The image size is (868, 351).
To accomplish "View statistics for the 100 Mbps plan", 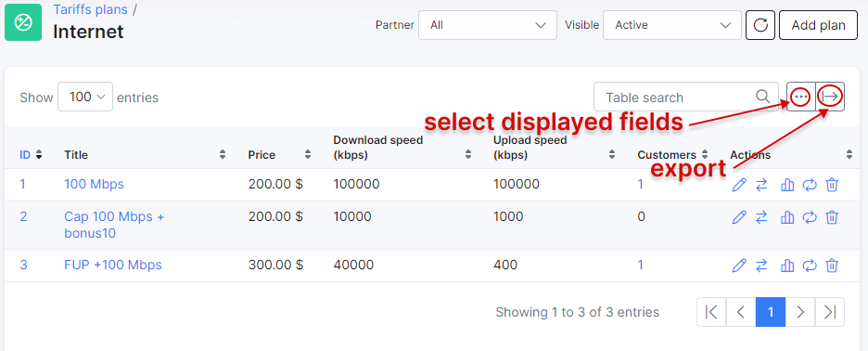I will point(786,185).
